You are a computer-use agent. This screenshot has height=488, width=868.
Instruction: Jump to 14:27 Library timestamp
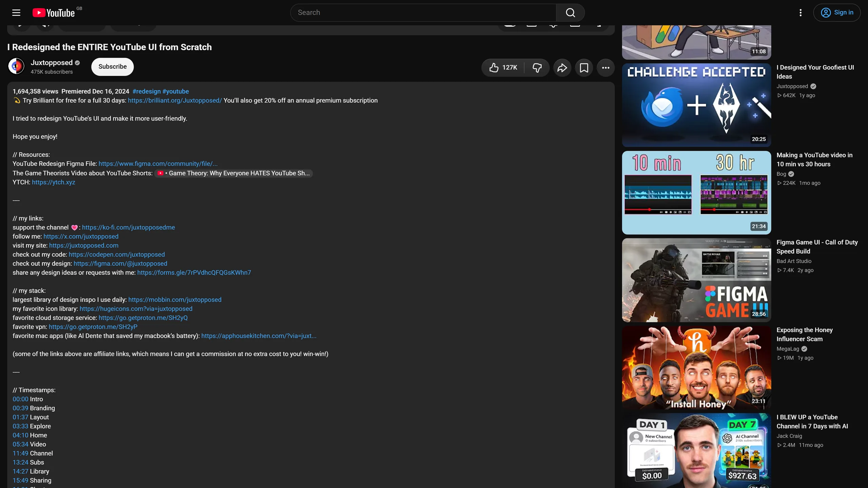pos(20,471)
